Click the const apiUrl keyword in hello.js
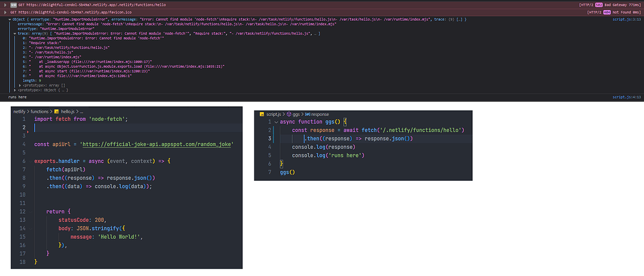Screen dimensions: 644x276 42,144
